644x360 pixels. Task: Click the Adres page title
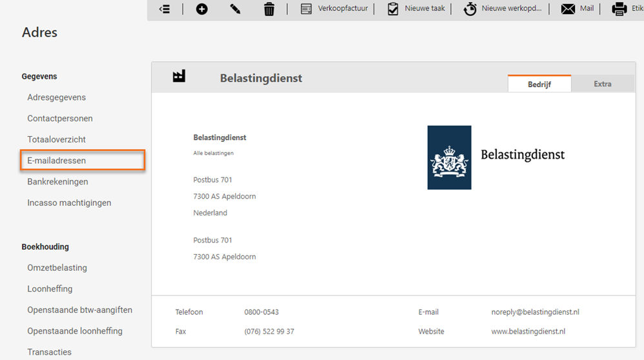[39, 32]
